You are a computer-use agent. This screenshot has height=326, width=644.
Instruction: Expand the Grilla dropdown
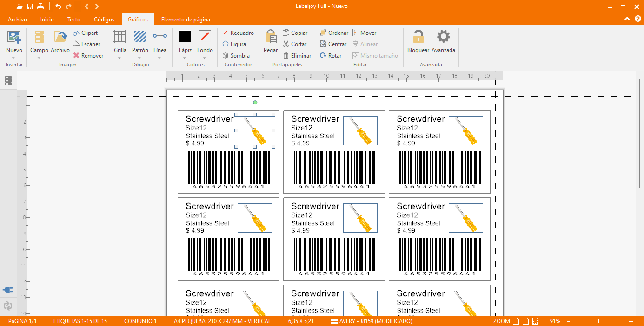tap(120, 58)
